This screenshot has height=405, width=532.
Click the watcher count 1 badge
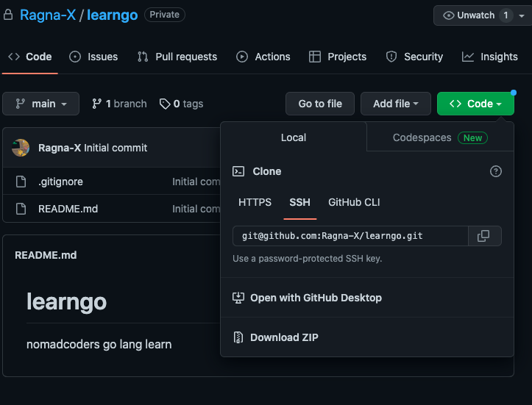[506, 15]
